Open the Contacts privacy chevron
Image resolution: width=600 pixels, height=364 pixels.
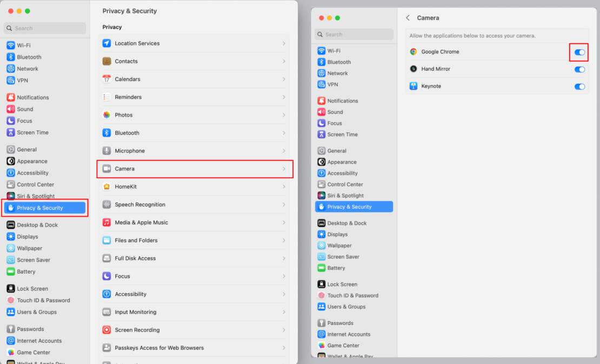[285, 61]
